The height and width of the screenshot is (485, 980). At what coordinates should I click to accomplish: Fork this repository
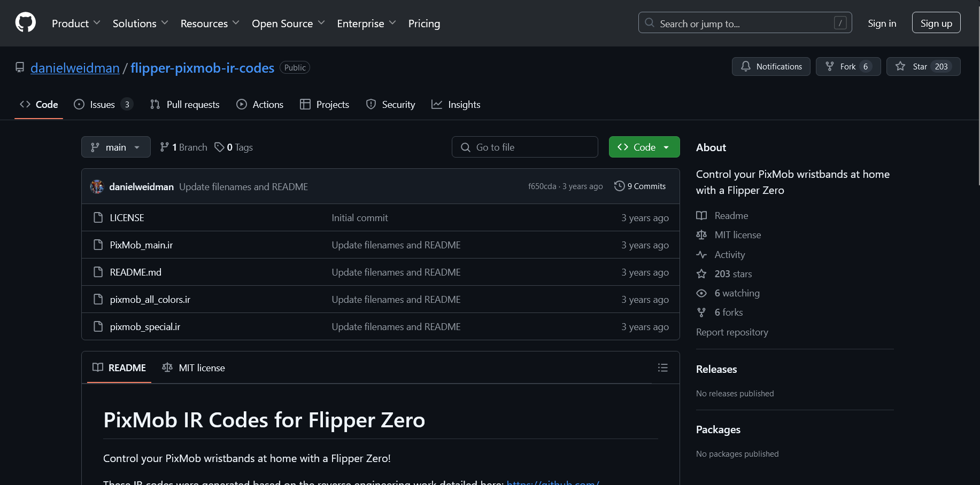847,66
